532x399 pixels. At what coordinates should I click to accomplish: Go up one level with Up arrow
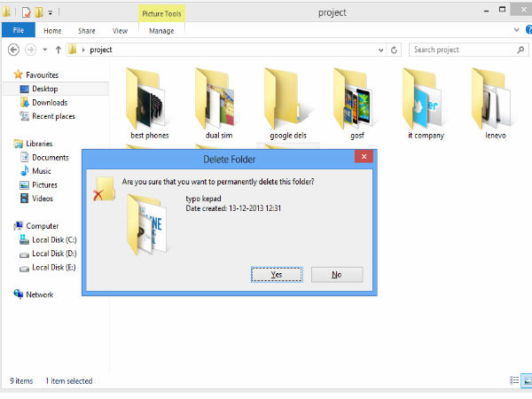coord(59,50)
